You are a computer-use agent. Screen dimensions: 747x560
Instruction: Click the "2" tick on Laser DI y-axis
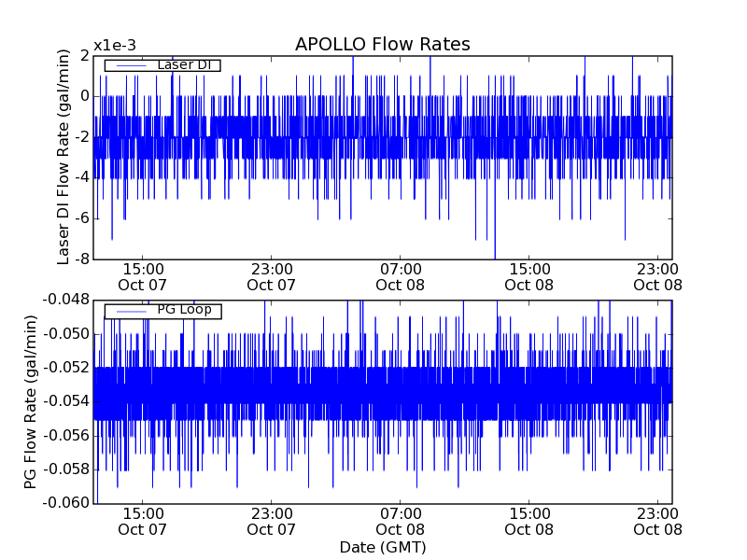point(85,56)
